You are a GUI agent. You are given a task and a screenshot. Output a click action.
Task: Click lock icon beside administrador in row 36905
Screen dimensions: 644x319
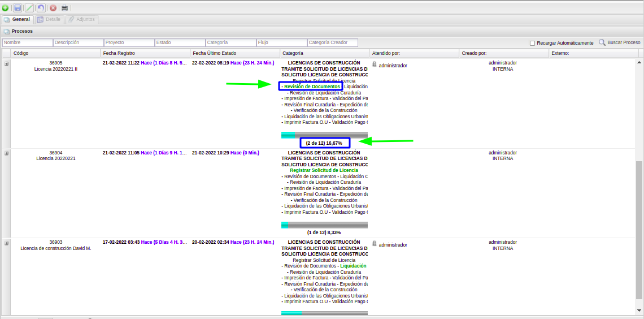[375, 64]
